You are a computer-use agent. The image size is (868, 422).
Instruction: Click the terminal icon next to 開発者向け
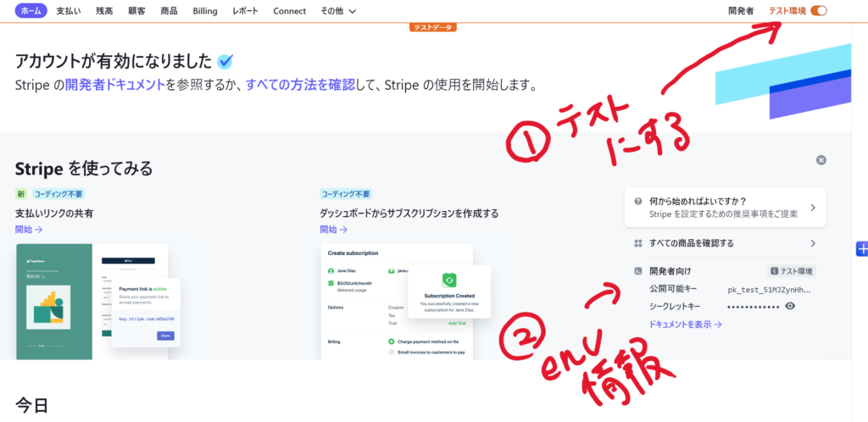click(638, 271)
